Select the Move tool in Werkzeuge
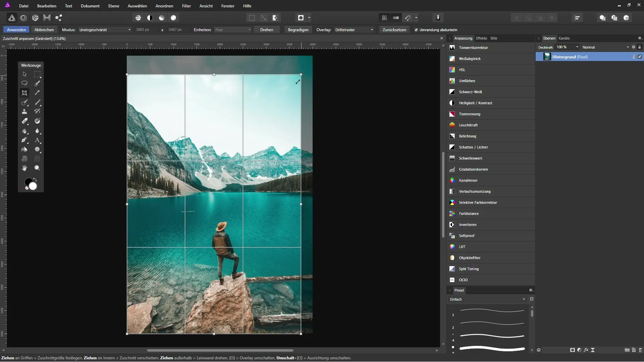This screenshot has height=362, width=644. coord(24,74)
